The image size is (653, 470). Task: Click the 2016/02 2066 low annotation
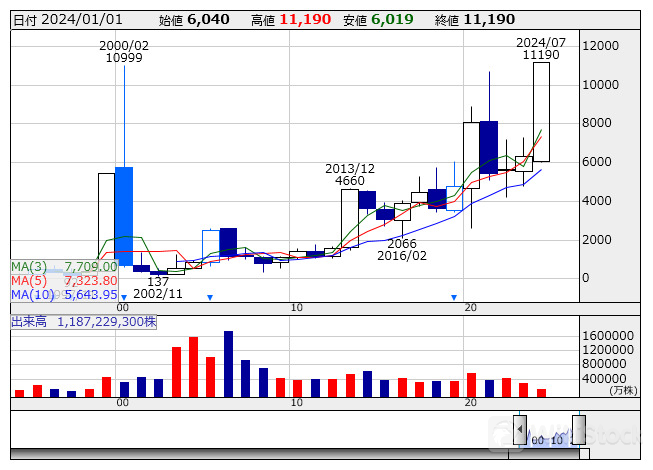click(401, 249)
